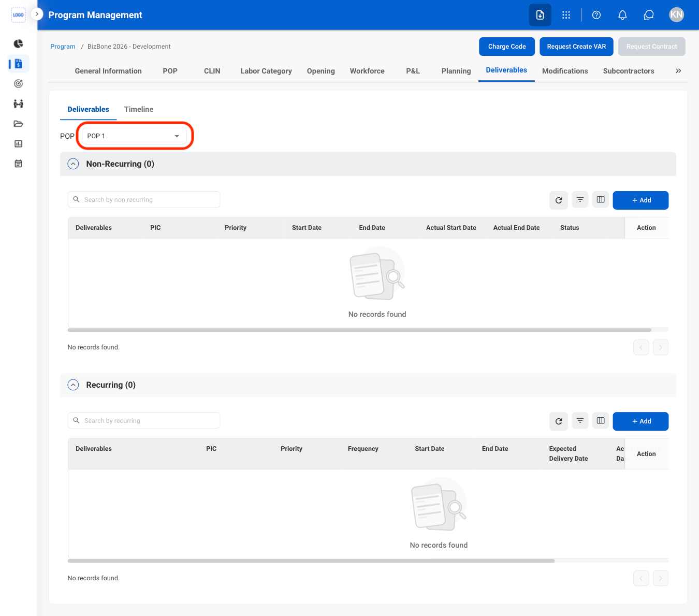The image size is (699, 616).
Task: Click the Non-Recurring table horizontal scrollbar
Action: (x=359, y=330)
